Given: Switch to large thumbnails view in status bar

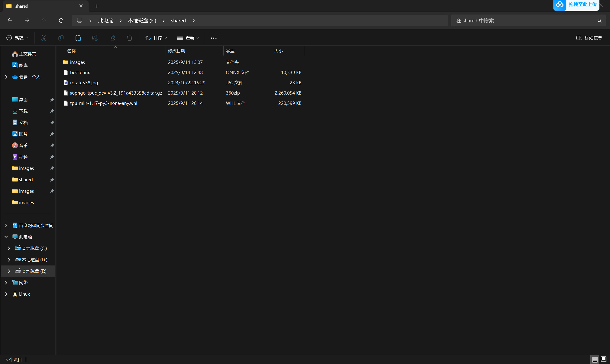Looking at the screenshot, I should point(604,359).
